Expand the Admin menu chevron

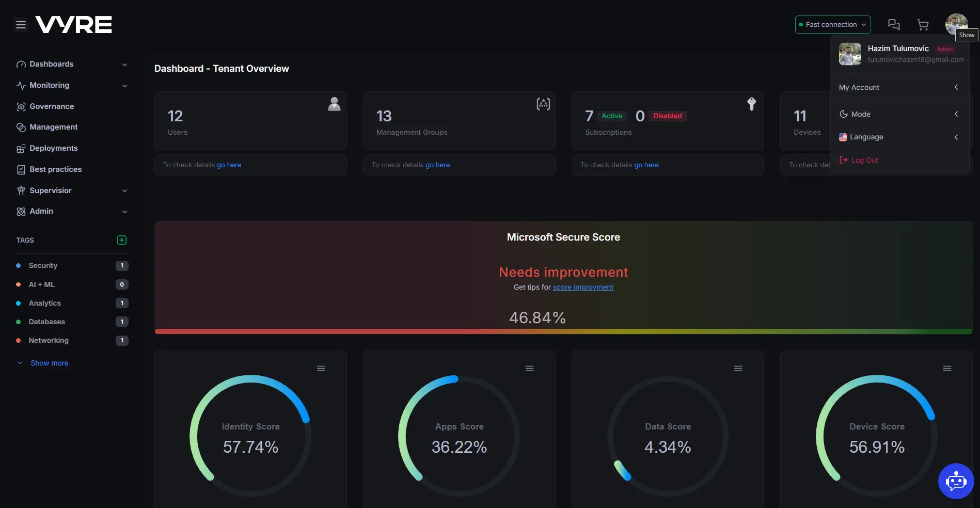(124, 212)
